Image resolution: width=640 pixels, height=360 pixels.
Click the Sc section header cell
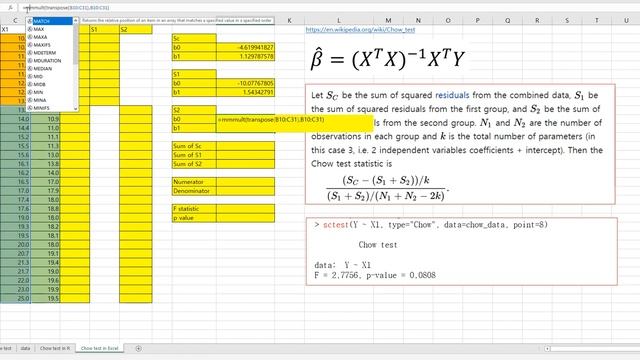coord(194,38)
